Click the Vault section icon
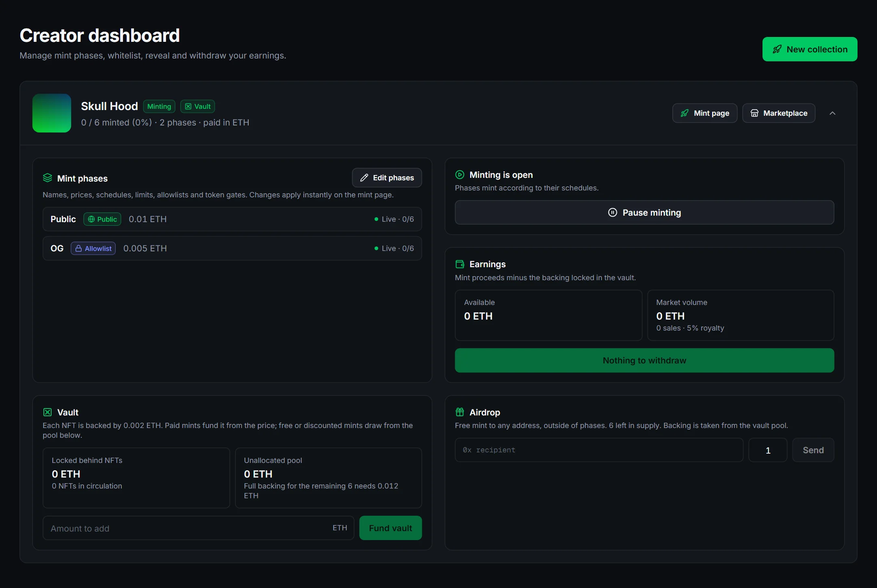 pyautogui.click(x=48, y=413)
